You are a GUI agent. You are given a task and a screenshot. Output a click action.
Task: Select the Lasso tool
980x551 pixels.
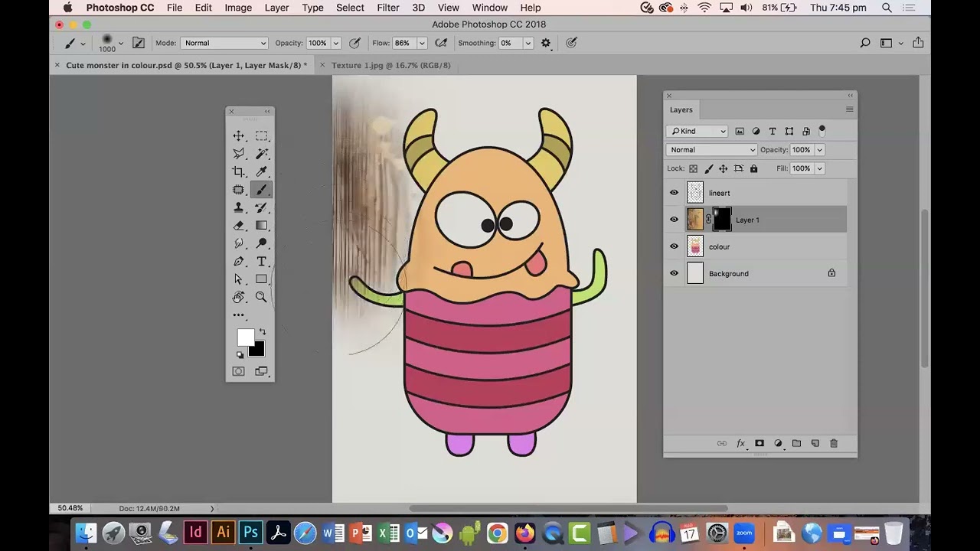pos(239,154)
